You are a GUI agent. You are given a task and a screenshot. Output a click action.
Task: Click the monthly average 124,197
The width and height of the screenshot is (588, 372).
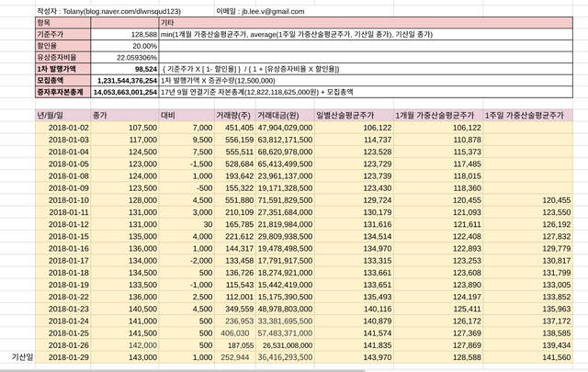pos(438,297)
